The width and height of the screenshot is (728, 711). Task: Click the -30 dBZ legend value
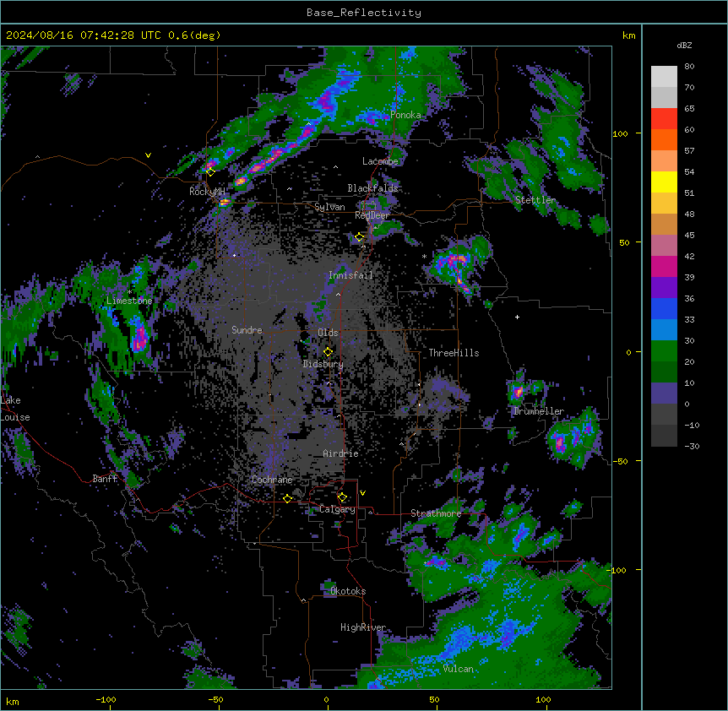click(692, 447)
